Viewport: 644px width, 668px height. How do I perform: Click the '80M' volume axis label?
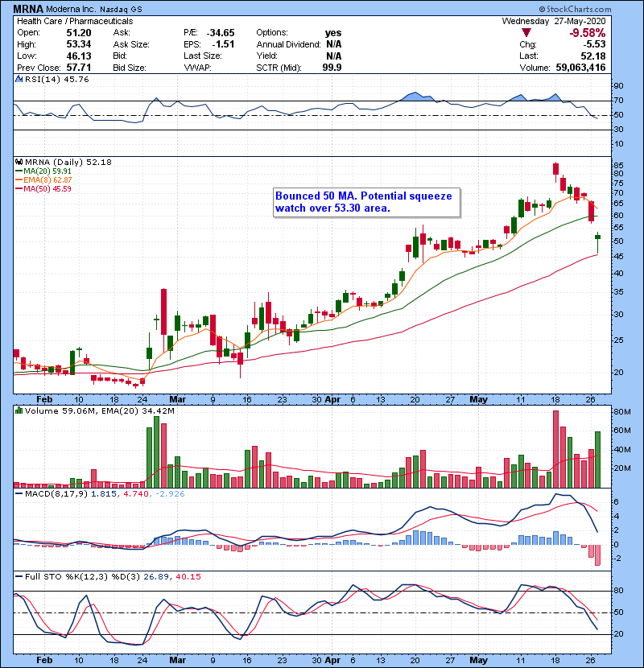tap(621, 411)
